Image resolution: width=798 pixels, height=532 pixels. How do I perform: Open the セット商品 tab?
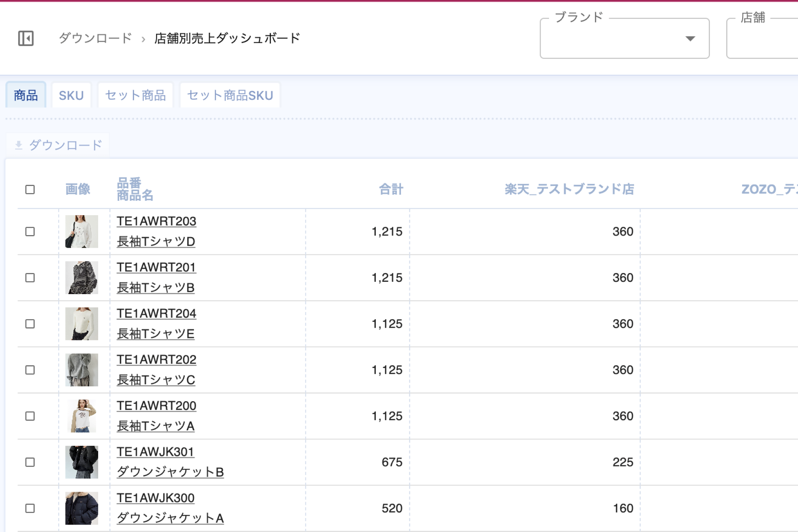pyautogui.click(x=135, y=95)
